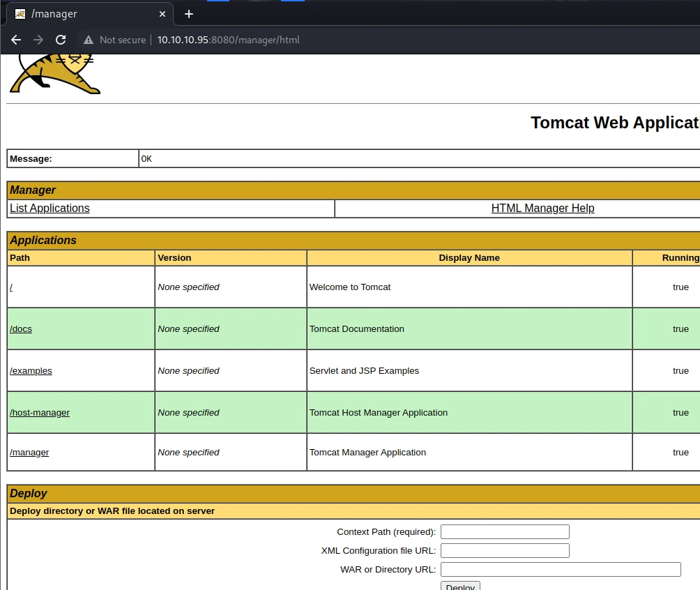The height and width of the screenshot is (590, 700).
Task: Click the browser back arrow
Action: (x=16, y=40)
